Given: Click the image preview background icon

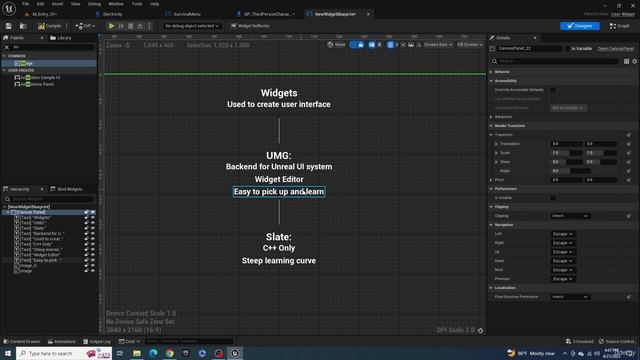Looking at the screenshot, I should tap(411, 44).
